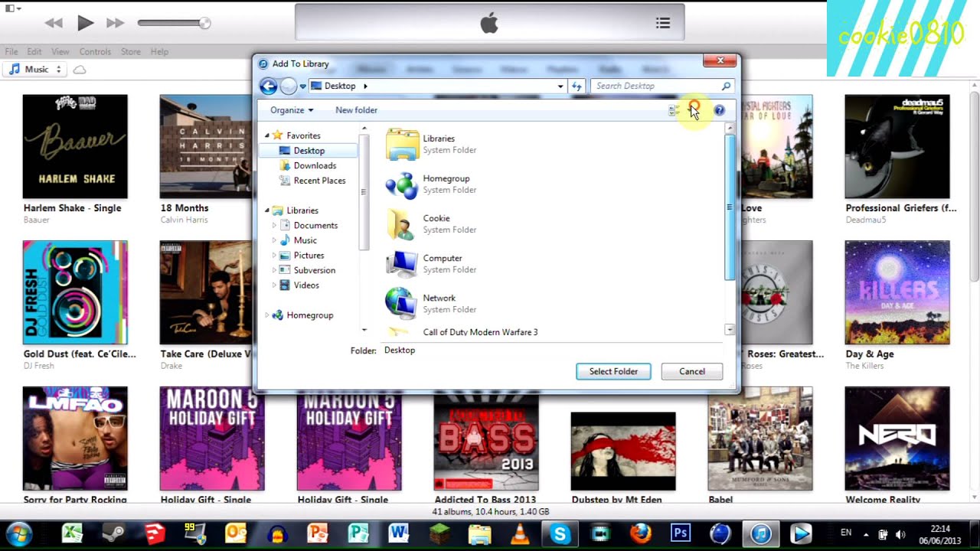The width and height of the screenshot is (980, 551).
Task: Open Photoshop from the taskbar
Action: [x=681, y=533]
